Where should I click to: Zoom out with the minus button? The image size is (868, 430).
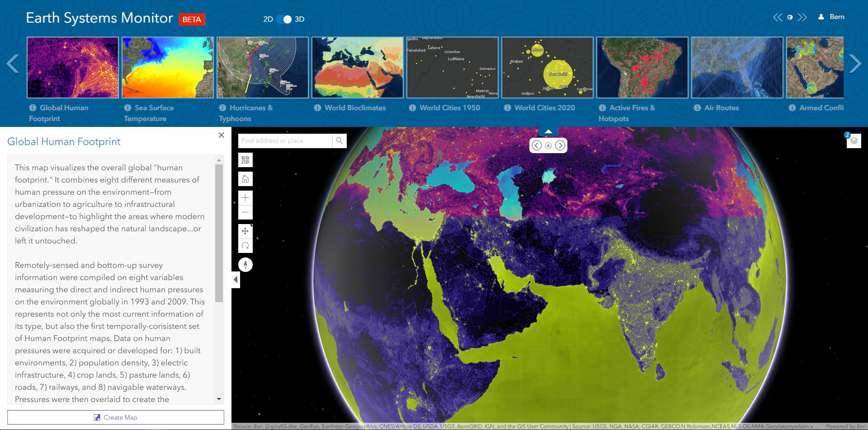pyautogui.click(x=245, y=212)
